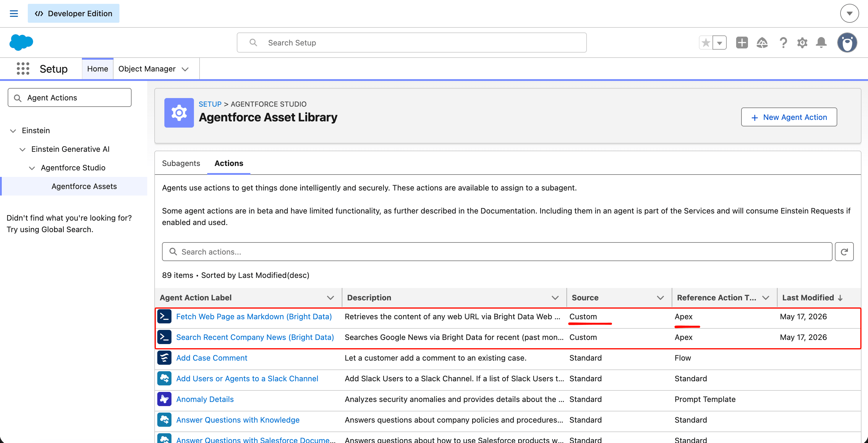This screenshot has height=443, width=868.
Task: Sort by the Last Modified column
Action: (812, 298)
